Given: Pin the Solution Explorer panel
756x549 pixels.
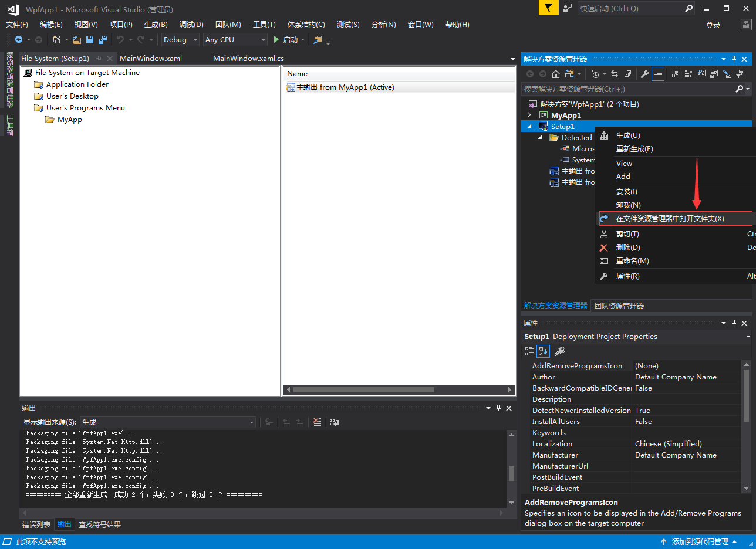Looking at the screenshot, I should 733,59.
